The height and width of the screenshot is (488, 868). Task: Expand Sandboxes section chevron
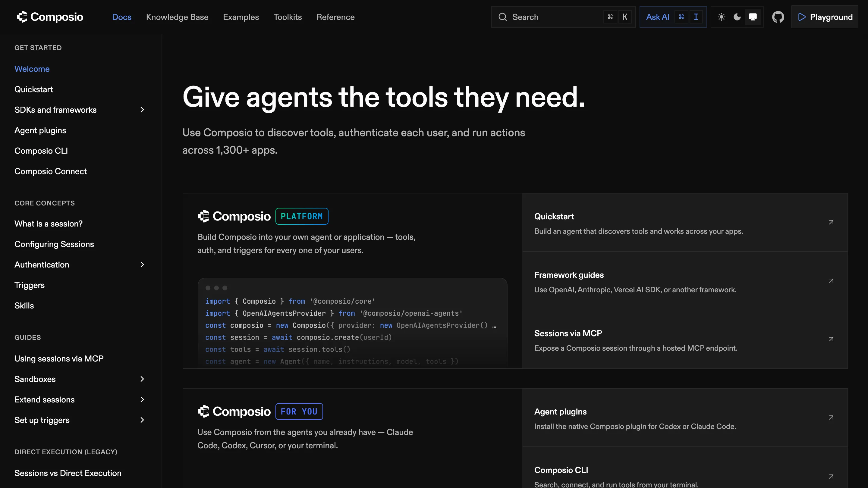point(142,379)
